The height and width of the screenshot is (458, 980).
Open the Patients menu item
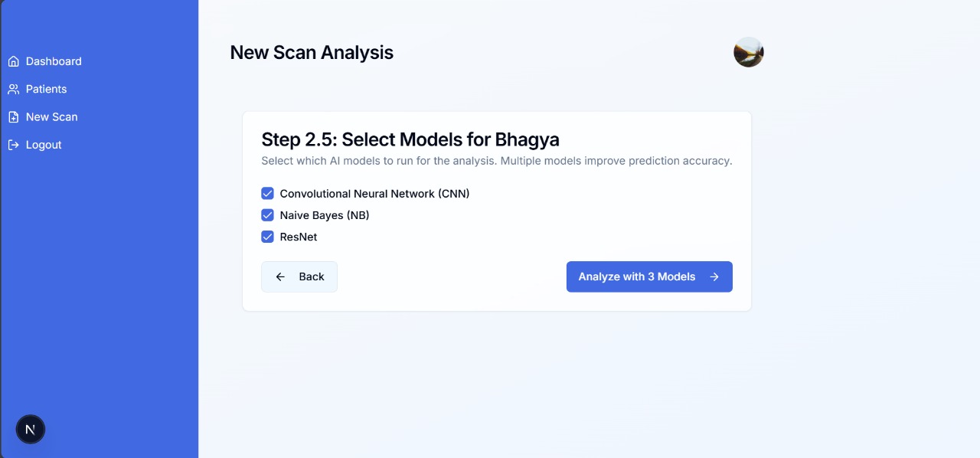46,89
